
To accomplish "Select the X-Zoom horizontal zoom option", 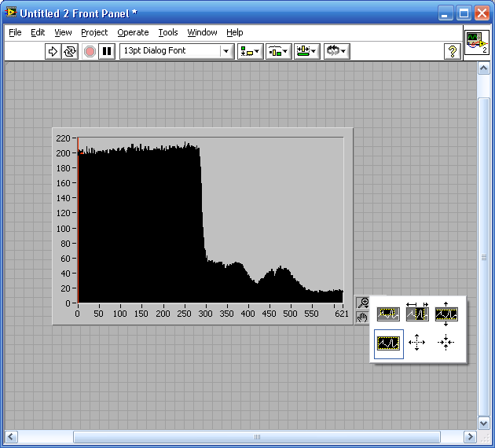I will click(x=417, y=314).
